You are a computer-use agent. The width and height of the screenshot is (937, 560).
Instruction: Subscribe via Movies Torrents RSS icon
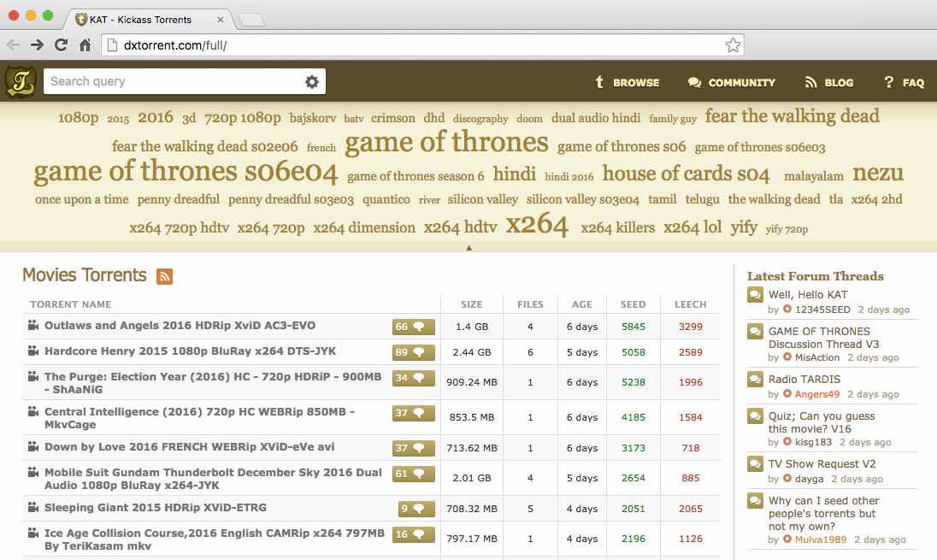pyautogui.click(x=164, y=276)
